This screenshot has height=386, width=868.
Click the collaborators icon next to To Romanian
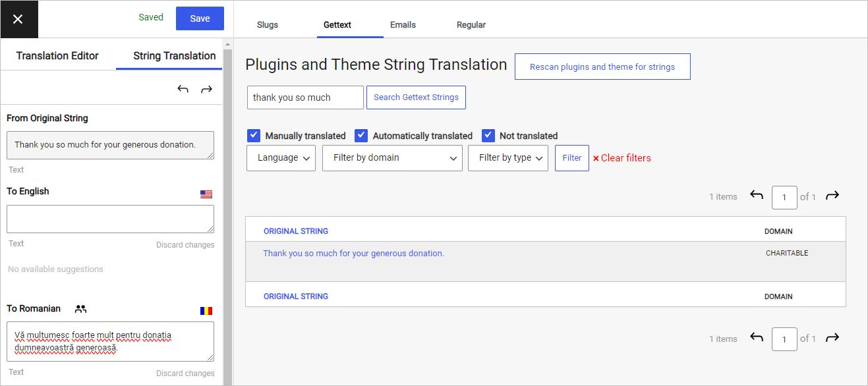coord(79,308)
